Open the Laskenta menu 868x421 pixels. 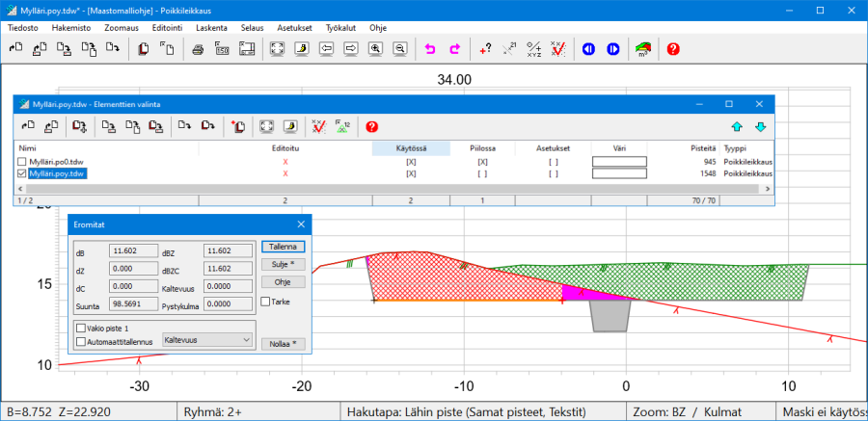click(x=211, y=28)
